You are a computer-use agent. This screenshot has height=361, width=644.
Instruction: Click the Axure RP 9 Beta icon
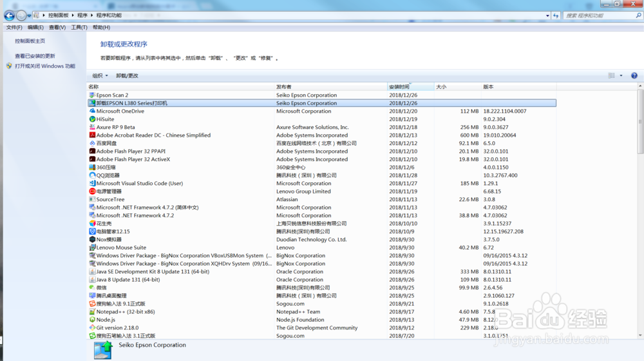92,127
